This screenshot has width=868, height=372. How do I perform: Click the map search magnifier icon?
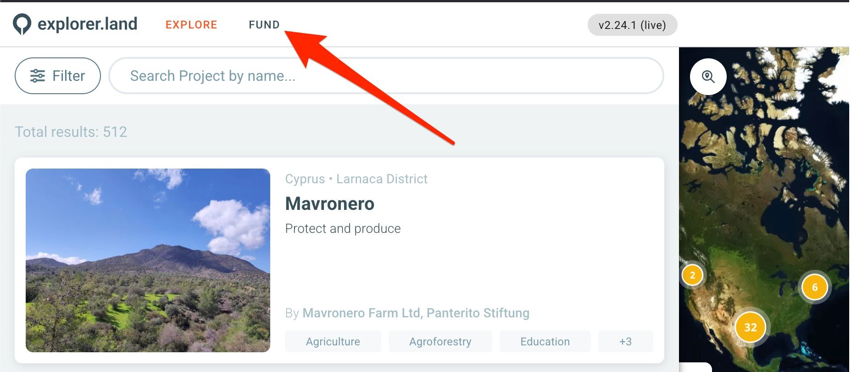[x=708, y=77]
